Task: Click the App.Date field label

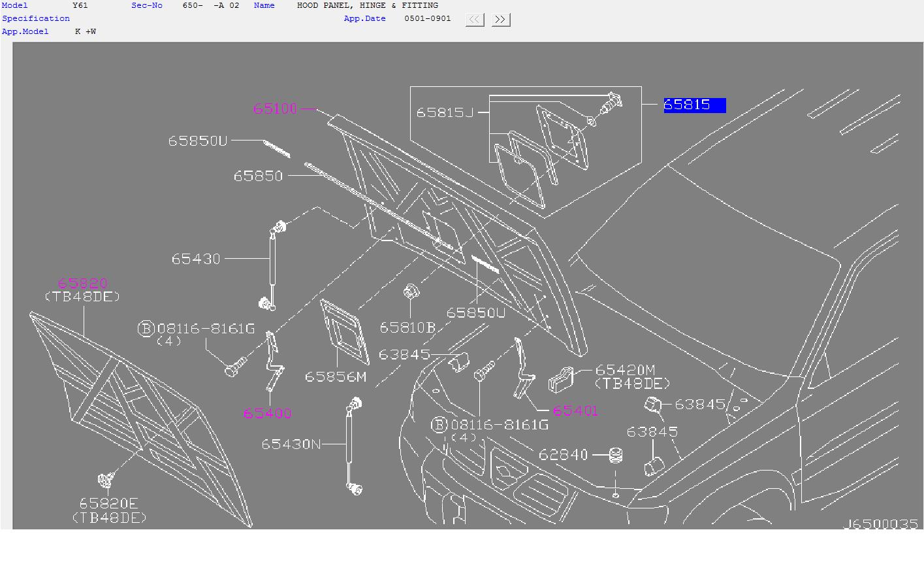Action: (365, 18)
